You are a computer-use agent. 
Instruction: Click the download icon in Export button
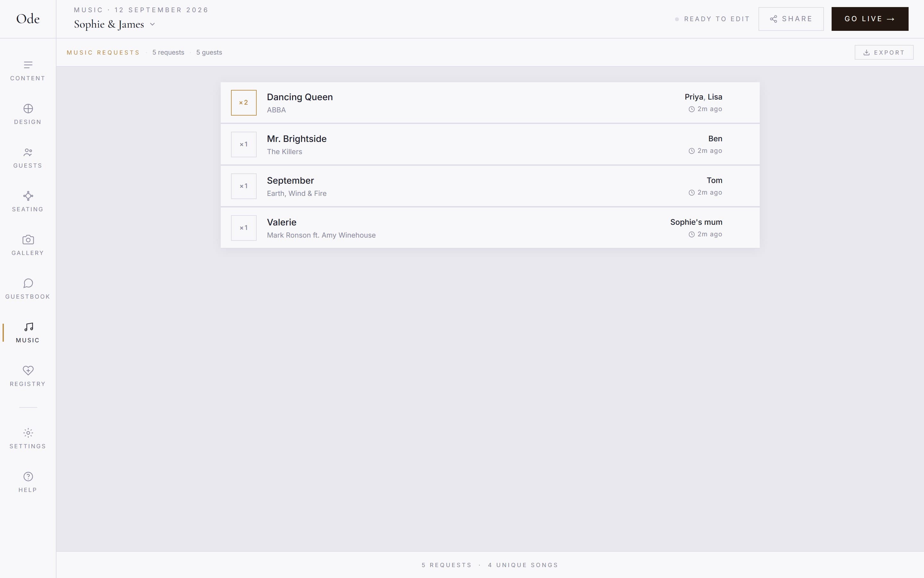866,53
